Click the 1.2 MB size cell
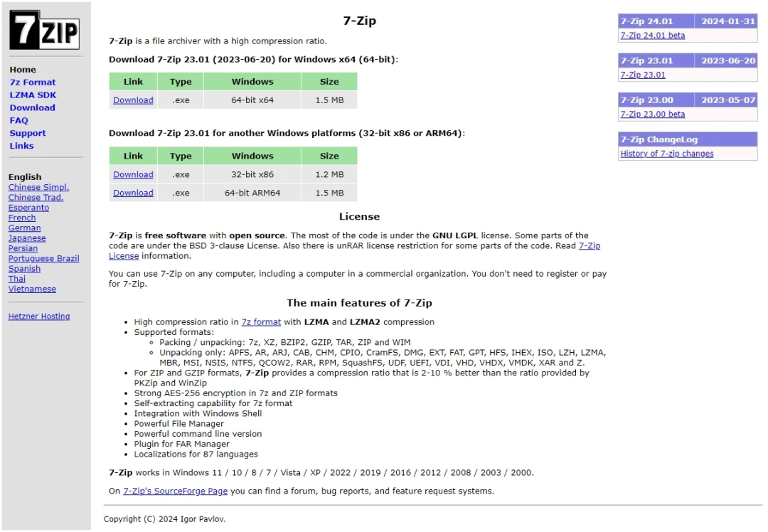 point(329,175)
